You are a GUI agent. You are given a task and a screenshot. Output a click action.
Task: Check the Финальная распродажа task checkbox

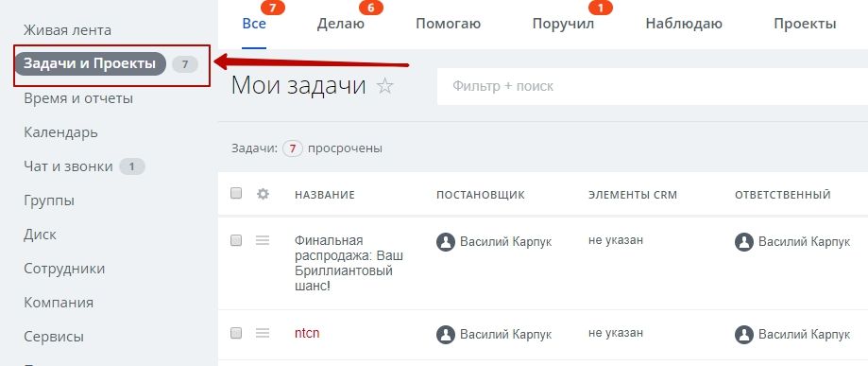pyautogui.click(x=236, y=240)
